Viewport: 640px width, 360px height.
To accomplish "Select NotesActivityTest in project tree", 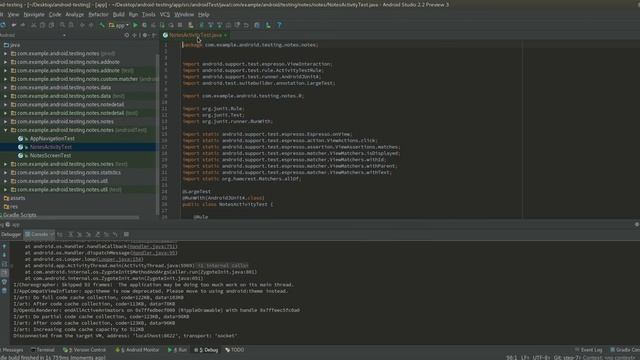I will (x=51, y=147).
